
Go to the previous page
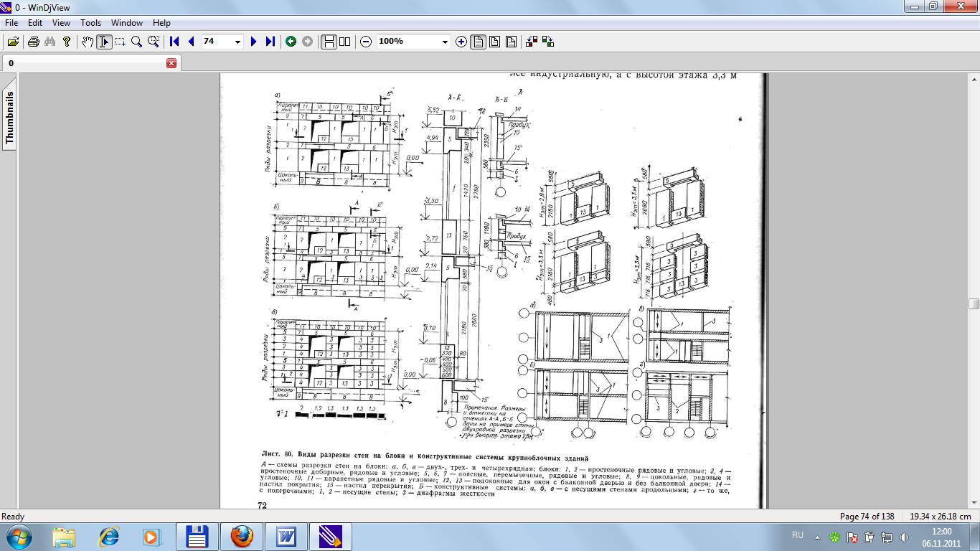[x=191, y=42]
